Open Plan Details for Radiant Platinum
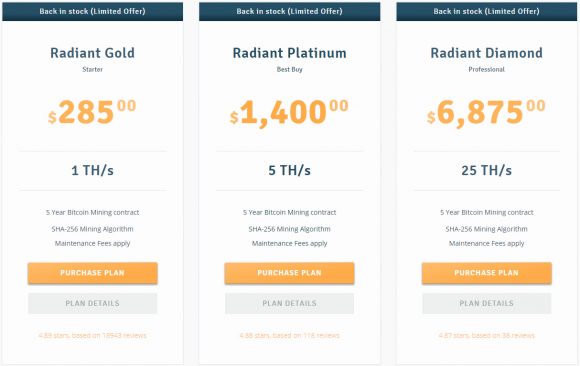 tap(289, 303)
